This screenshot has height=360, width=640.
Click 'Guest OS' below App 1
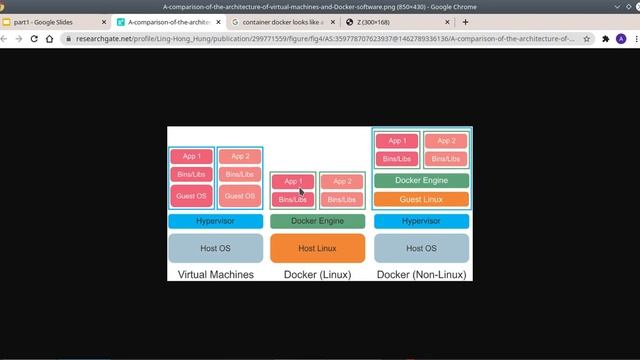click(191, 196)
